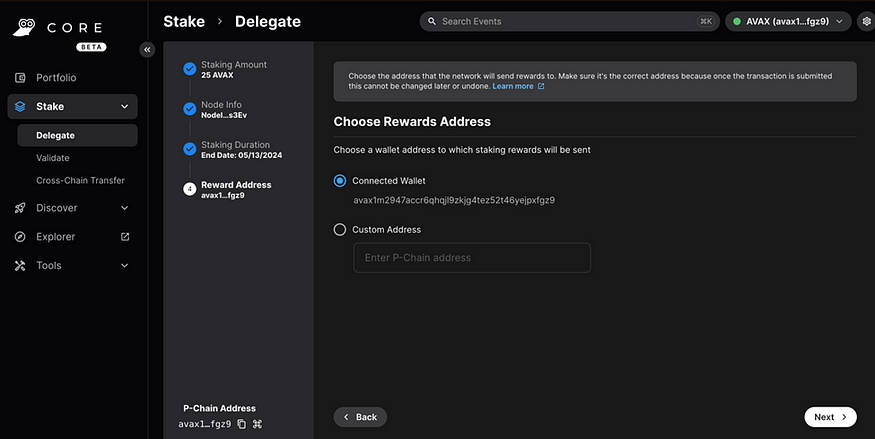Screen dimensions: 875x439
Task: Open settings gear icon at top right
Action: tap(867, 21)
